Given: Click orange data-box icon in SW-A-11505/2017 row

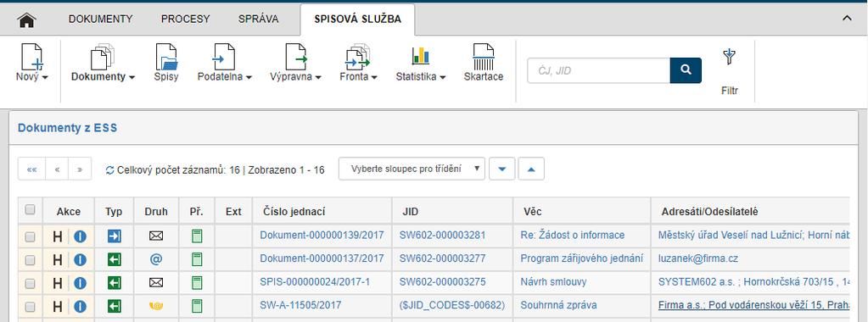Looking at the screenshot, I should coord(156,305).
